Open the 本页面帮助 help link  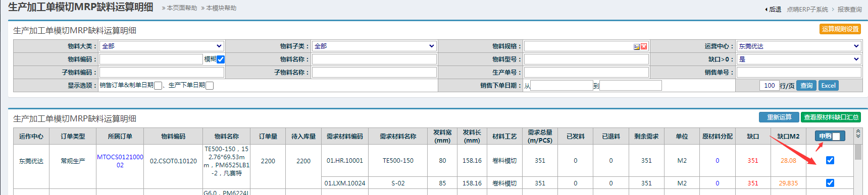tap(179, 8)
